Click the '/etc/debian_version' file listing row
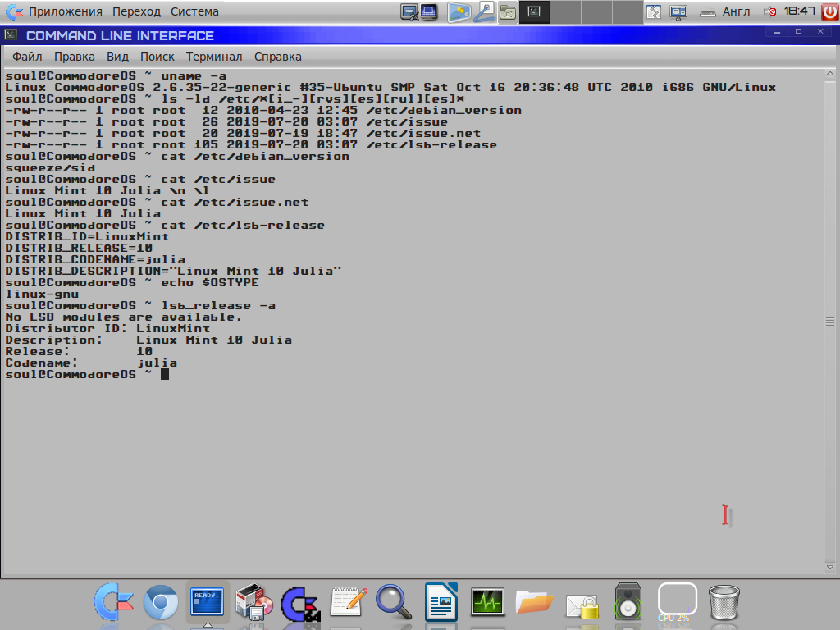Image resolution: width=840 pixels, height=630 pixels. pyautogui.click(x=263, y=111)
